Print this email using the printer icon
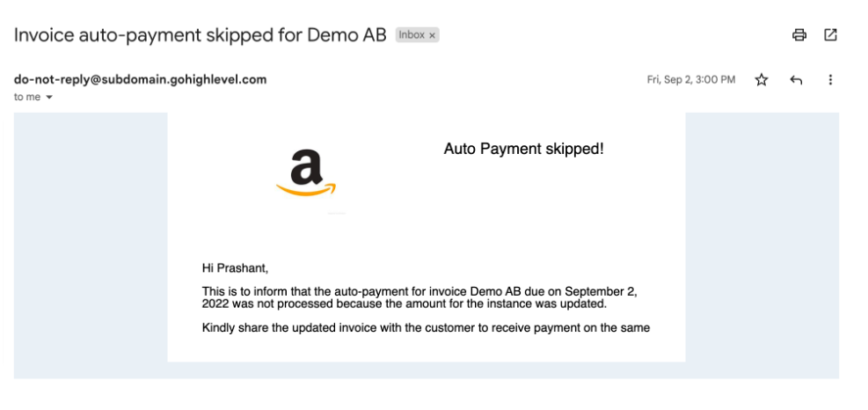The width and height of the screenshot is (868, 410). [799, 35]
